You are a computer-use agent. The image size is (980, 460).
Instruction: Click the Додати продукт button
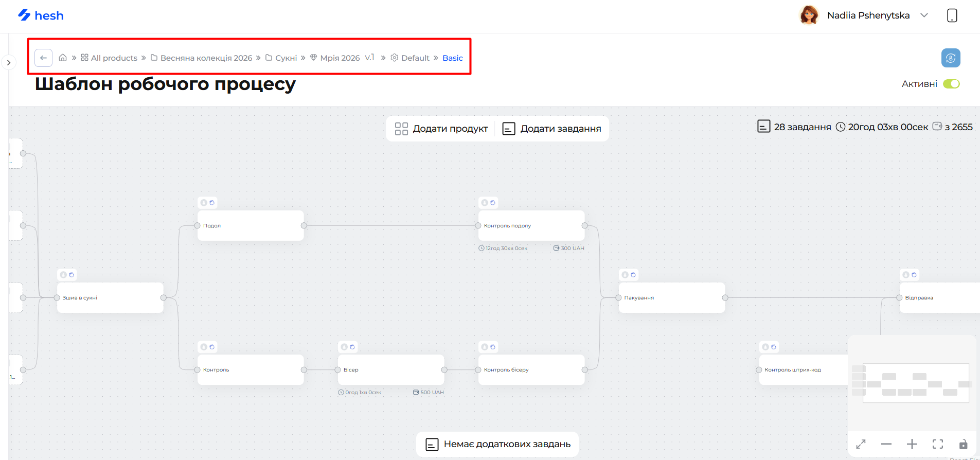click(441, 129)
